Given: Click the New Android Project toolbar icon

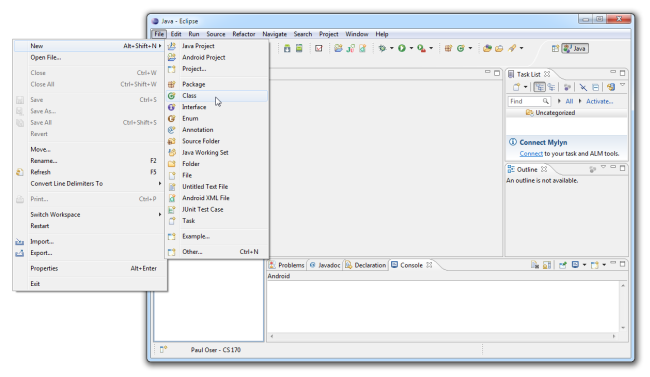Looking at the screenshot, I should (339, 48).
